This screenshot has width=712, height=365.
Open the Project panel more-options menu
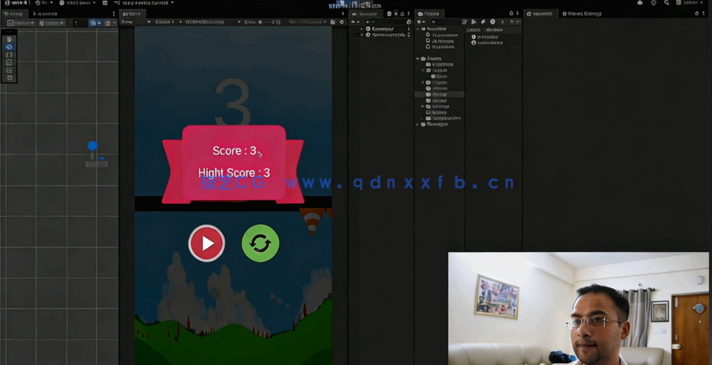coord(518,14)
